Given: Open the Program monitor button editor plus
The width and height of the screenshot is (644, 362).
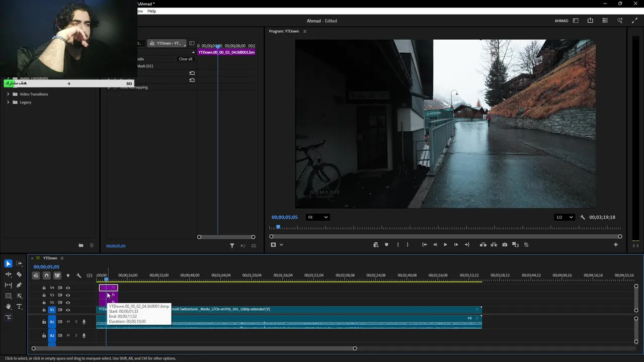Looking at the screenshot, I should click(x=615, y=245).
